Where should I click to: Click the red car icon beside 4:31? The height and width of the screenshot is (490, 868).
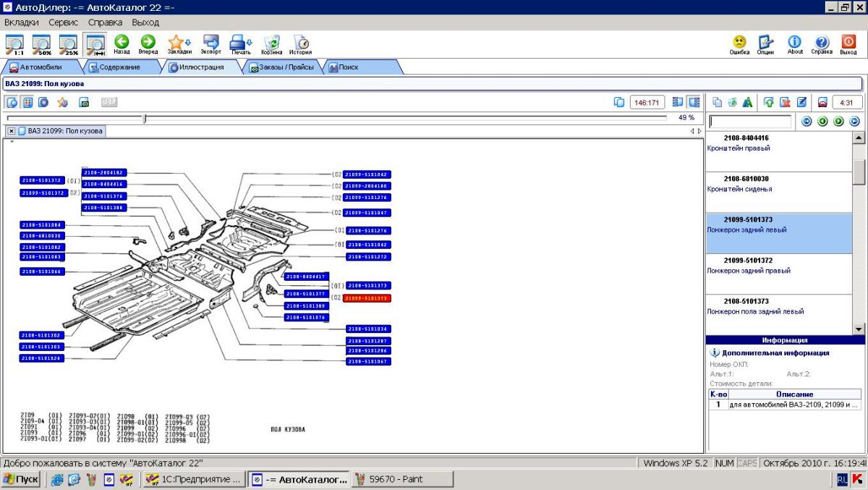pos(822,102)
